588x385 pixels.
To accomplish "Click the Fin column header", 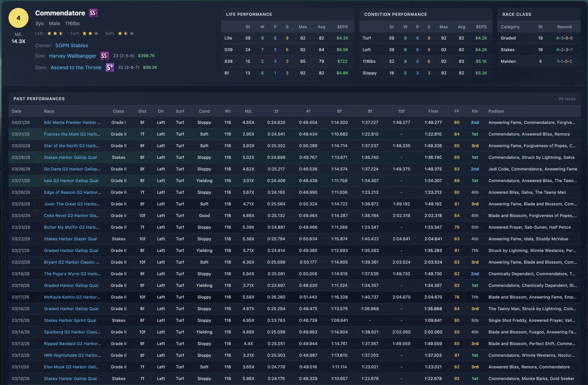I will pos(475,111).
